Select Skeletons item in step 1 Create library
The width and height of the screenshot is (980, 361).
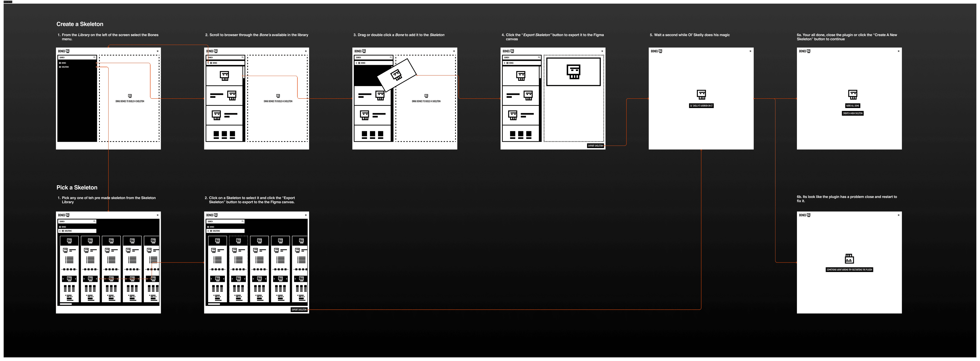pos(65,67)
